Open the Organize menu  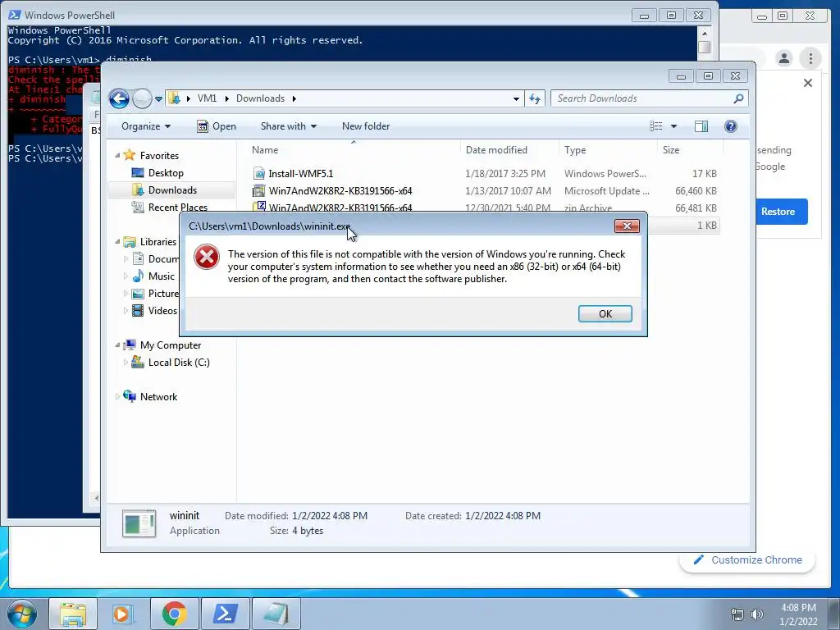(146, 126)
